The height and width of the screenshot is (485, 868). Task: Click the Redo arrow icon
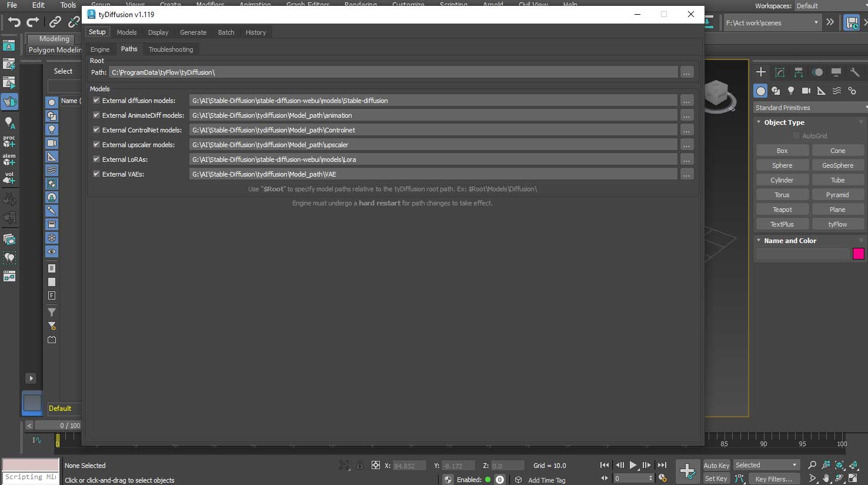(x=34, y=22)
